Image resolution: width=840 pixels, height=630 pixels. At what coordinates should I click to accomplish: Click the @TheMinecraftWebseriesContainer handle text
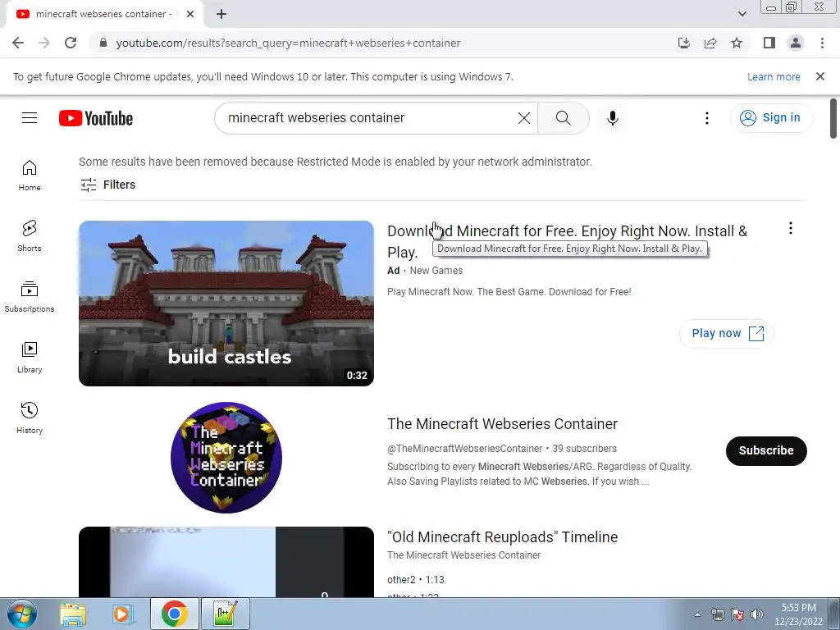(x=464, y=449)
